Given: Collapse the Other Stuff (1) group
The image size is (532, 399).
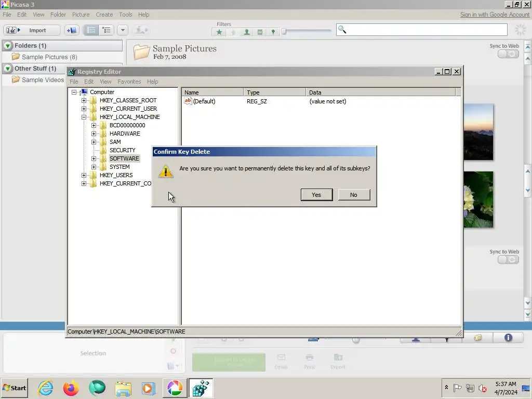Looking at the screenshot, I should [x=8, y=69].
